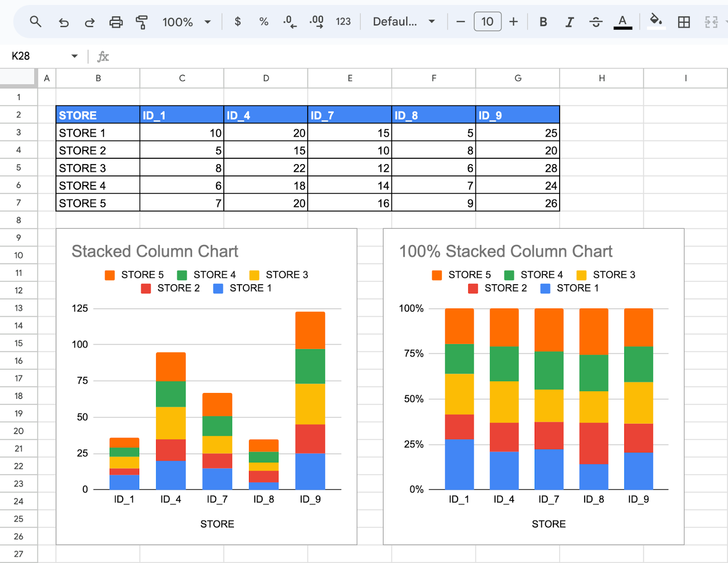Select the STORE header cell

98,115
